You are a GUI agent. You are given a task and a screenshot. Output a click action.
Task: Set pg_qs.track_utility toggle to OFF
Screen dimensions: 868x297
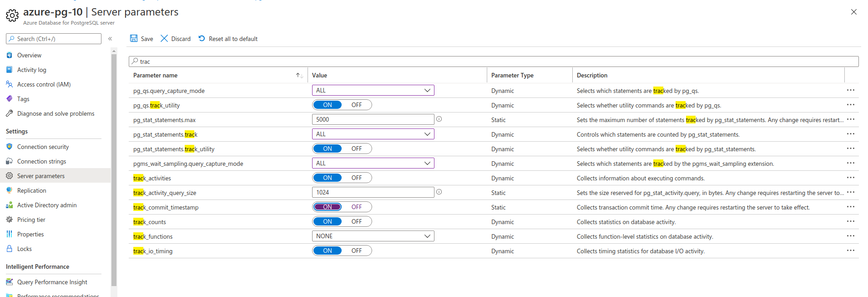coord(357,105)
